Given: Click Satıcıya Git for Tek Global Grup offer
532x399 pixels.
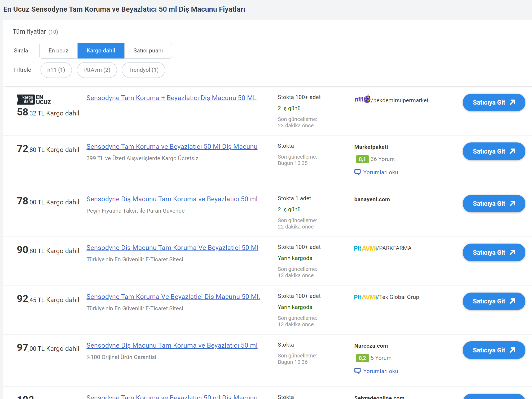Looking at the screenshot, I should (494, 301).
